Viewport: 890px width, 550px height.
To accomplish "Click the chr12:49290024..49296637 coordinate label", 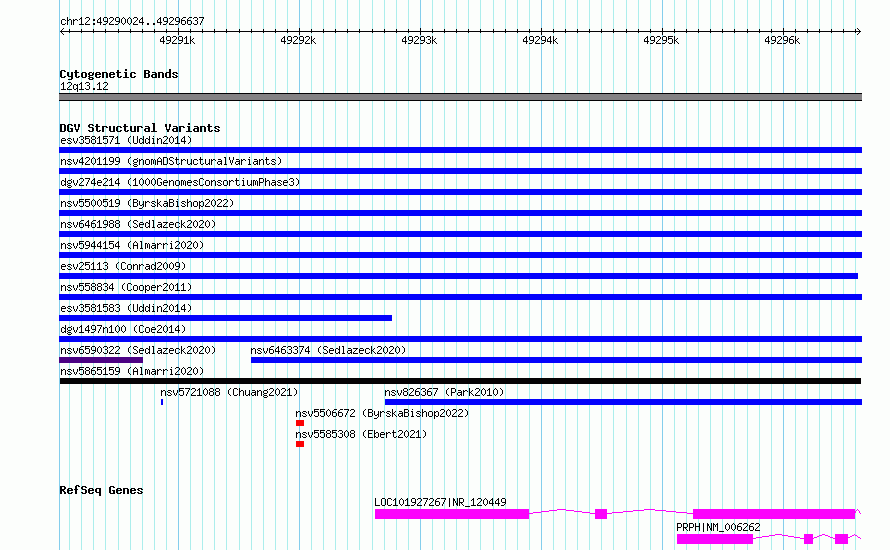I will pyautogui.click(x=132, y=21).
